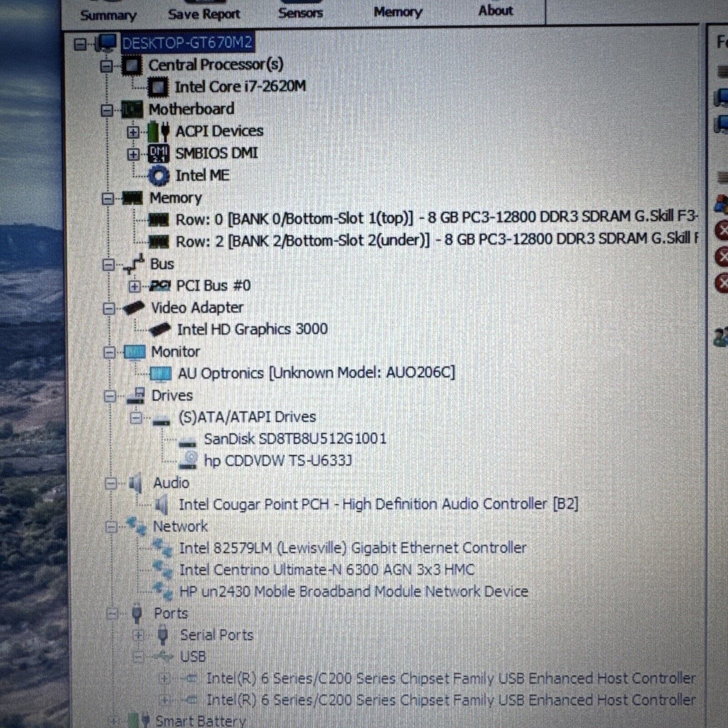728x728 pixels.
Task: Click the Video Adapter card icon
Action: click(x=134, y=308)
